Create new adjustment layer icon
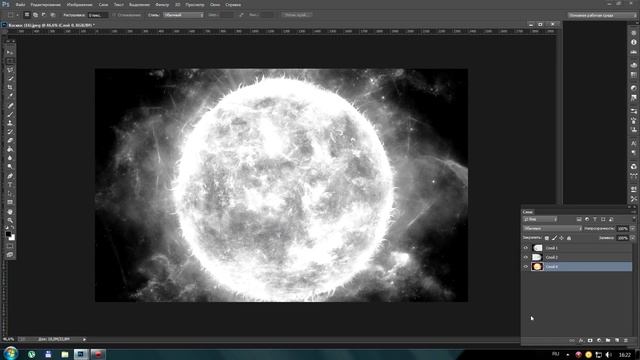 tap(599, 340)
